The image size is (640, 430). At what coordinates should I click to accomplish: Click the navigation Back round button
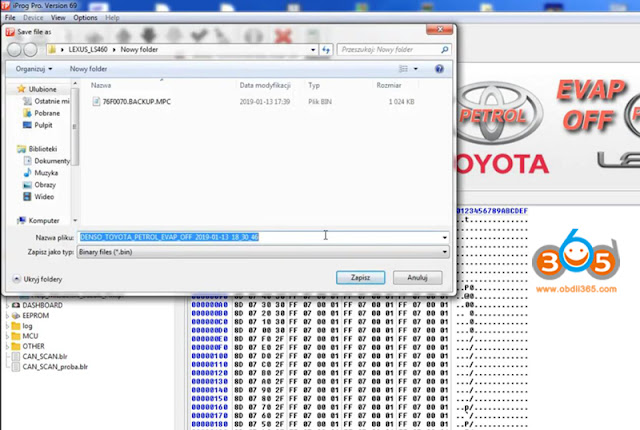tap(14, 50)
